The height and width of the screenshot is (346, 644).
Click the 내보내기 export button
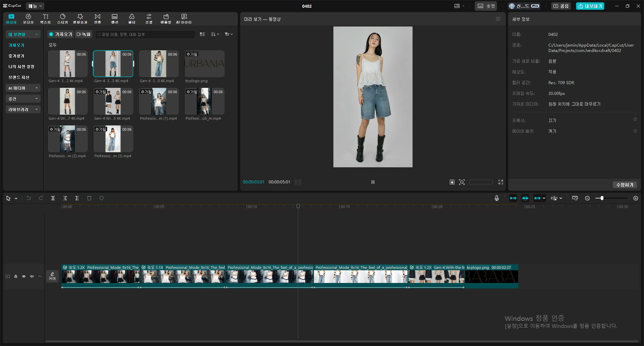tap(590, 6)
